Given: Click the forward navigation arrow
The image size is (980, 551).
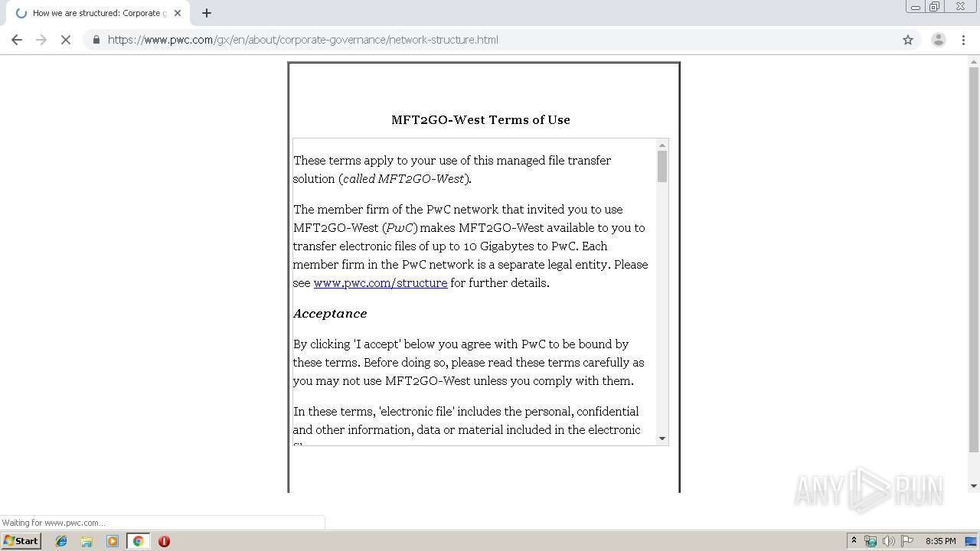Looking at the screenshot, I should tap(41, 40).
